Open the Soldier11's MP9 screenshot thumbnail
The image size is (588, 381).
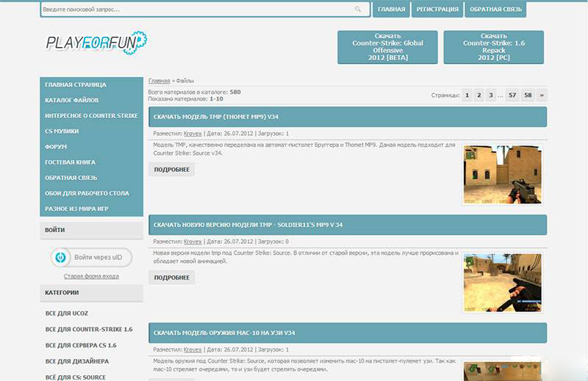point(503,283)
